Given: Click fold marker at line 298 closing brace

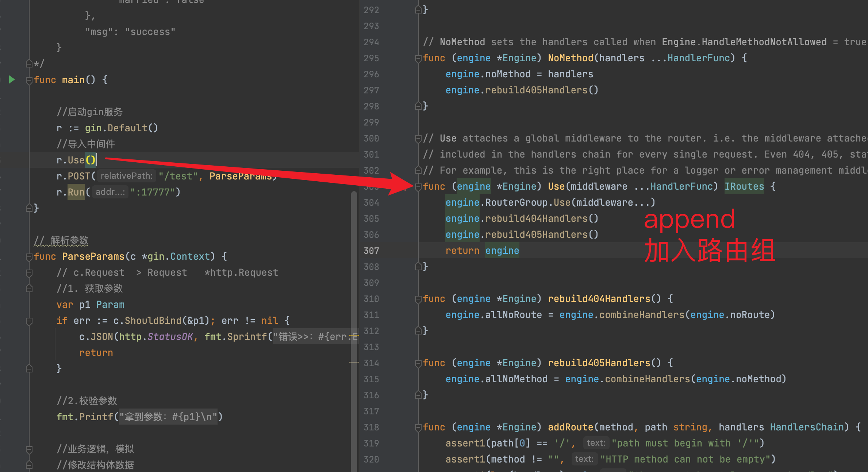Looking at the screenshot, I should pos(418,106).
